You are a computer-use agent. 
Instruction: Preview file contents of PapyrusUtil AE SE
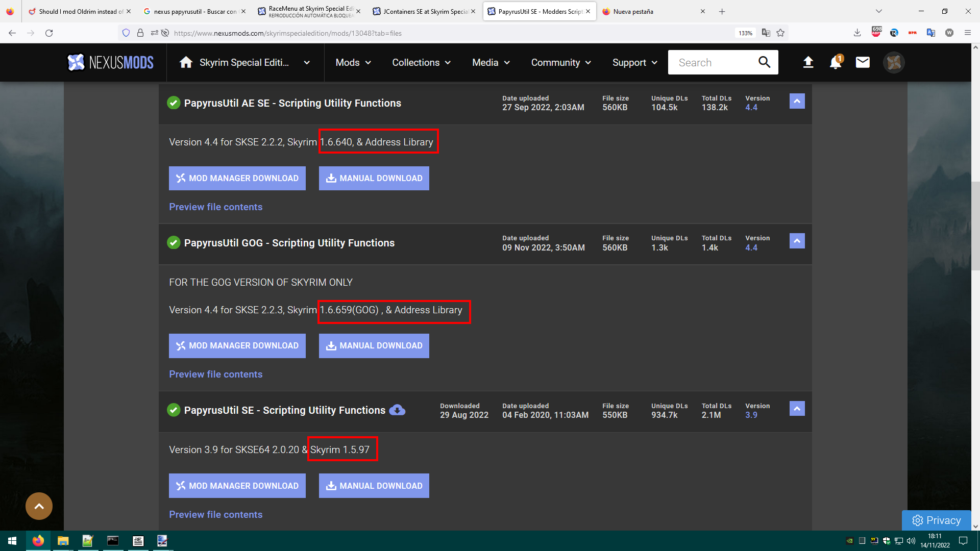[216, 207]
